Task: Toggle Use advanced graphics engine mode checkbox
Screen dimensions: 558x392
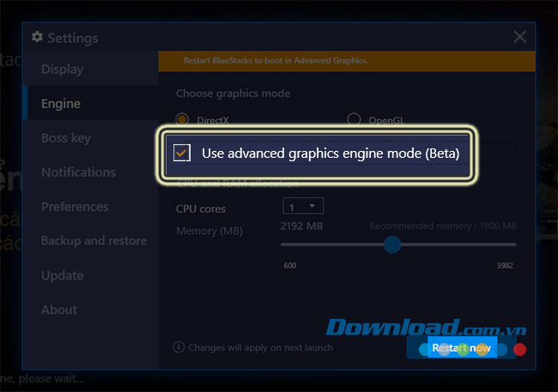Action: pyautogui.click(x=181, y=154)
